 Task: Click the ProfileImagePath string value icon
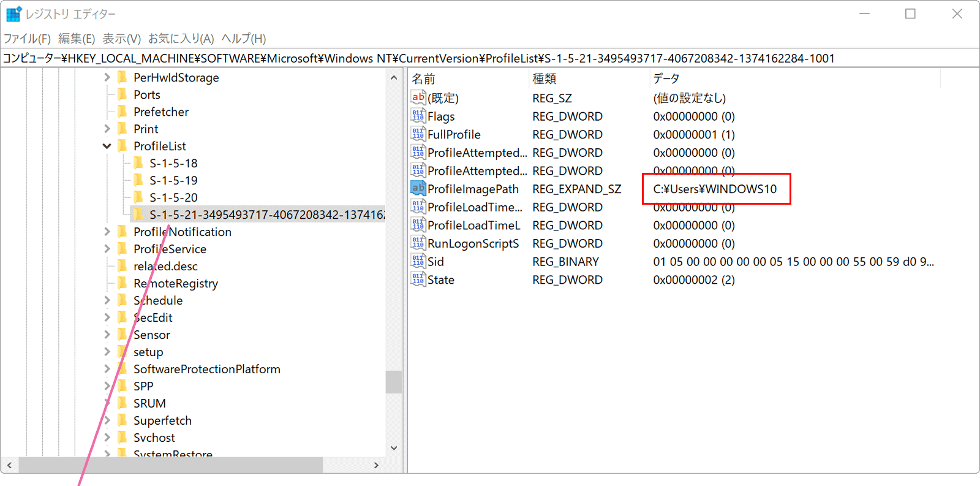(418, 189)
